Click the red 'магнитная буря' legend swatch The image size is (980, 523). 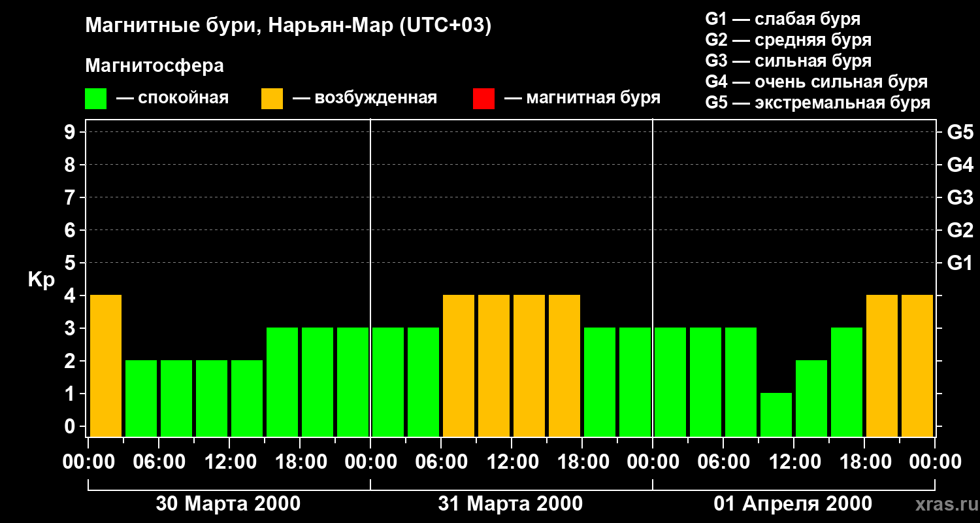[x=483, y=99]
